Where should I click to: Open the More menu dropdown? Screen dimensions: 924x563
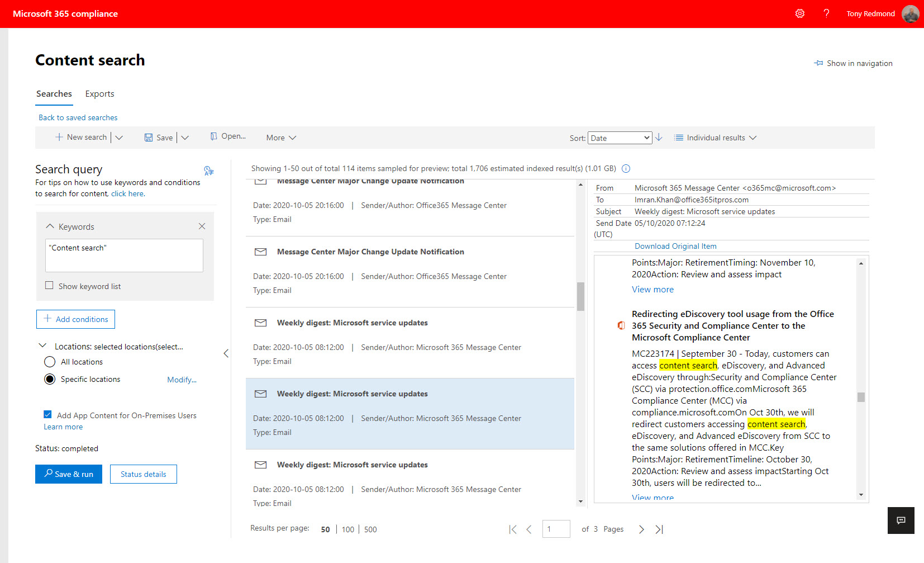coord(281,138)
